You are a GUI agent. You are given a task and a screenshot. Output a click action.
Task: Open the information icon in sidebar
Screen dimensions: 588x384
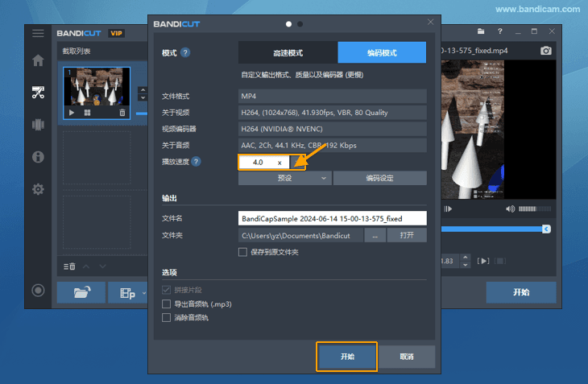(38, 157)
